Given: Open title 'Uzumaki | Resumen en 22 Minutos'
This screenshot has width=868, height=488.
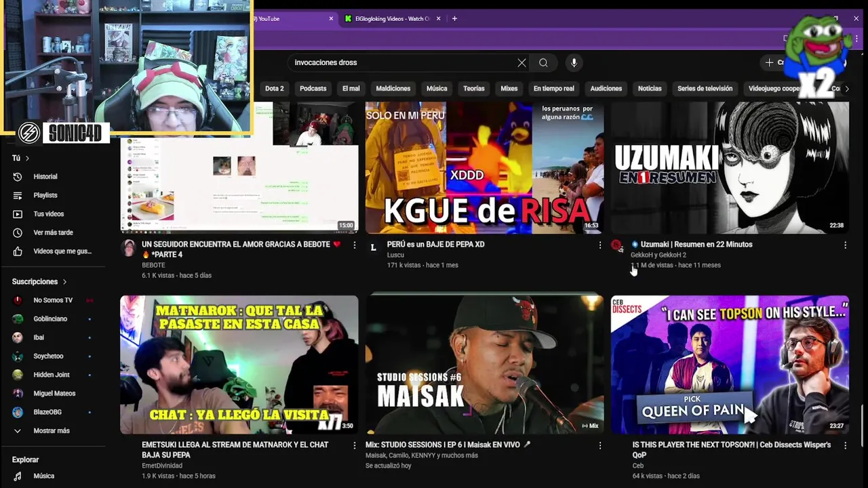Looking at the screenshot, I should 696,244.
